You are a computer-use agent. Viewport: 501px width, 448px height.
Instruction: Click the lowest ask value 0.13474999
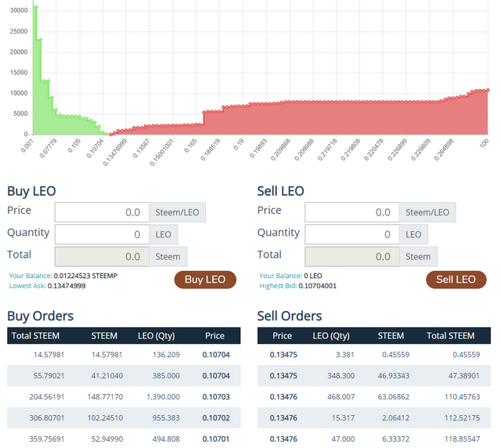(x=67, y=286)
